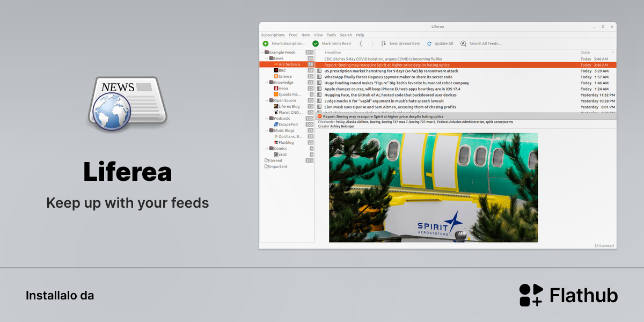Open Huge funding round Figure robot headline
The image size is (644, 322).
point(397,83)
